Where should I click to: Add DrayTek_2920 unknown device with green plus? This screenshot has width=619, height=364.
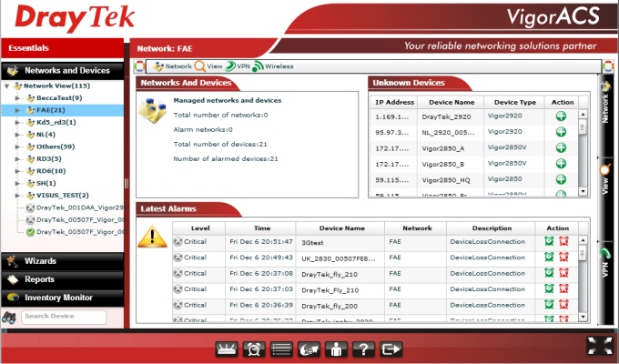561,116
